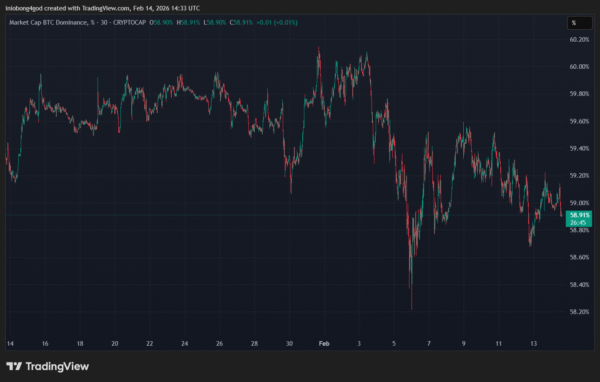
Task: Click the 59.00% price axis label
Action: 579,203
